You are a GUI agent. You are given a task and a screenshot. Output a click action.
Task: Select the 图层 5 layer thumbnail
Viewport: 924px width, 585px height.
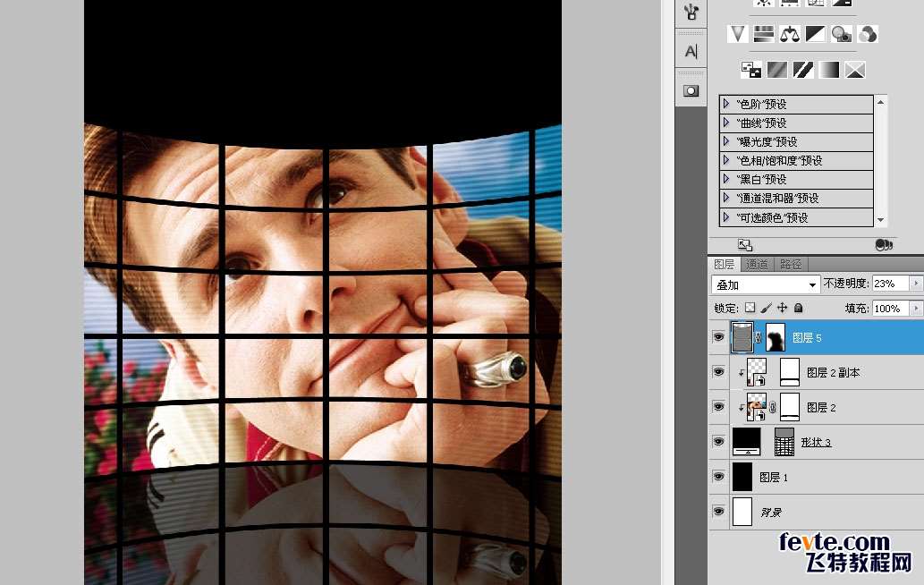point(742,337)
